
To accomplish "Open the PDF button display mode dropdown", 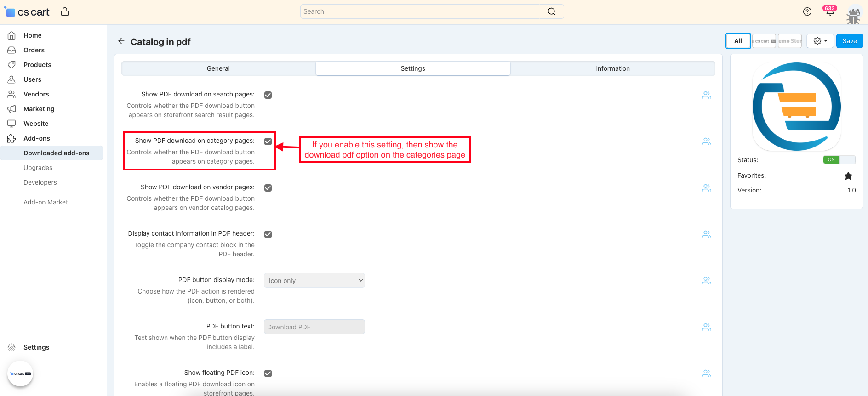I will pos(314,281).
